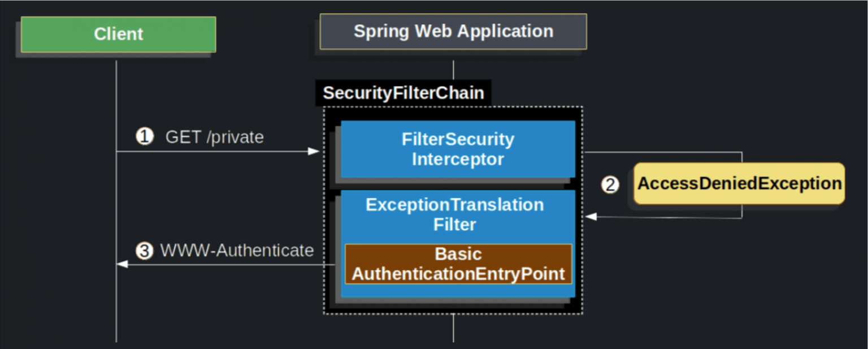Click the step 3 number circle
Image resolution: width=868 pixels, height=349 pixels.
coord(145,251)
